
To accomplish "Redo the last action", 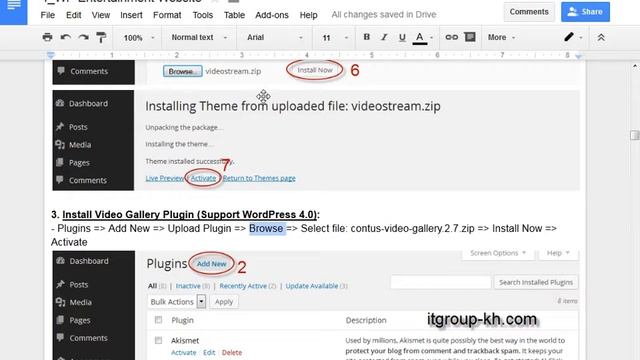I will click(x=84, y=38).
